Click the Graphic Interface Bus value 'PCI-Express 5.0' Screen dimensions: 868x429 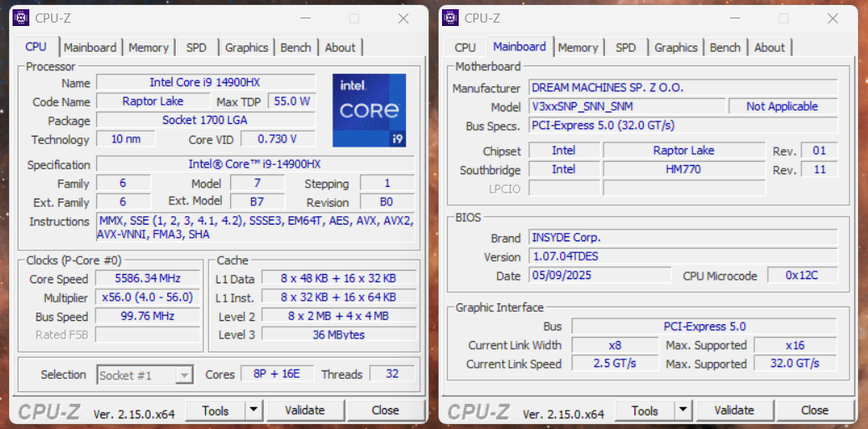click(x=704, y=327)
